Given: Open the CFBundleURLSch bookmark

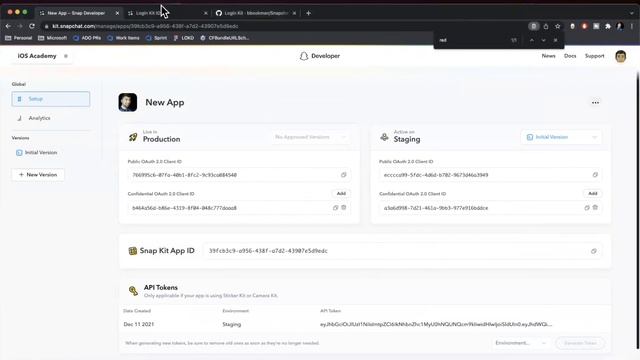Looking at the screenshot, I should point(225,38).
